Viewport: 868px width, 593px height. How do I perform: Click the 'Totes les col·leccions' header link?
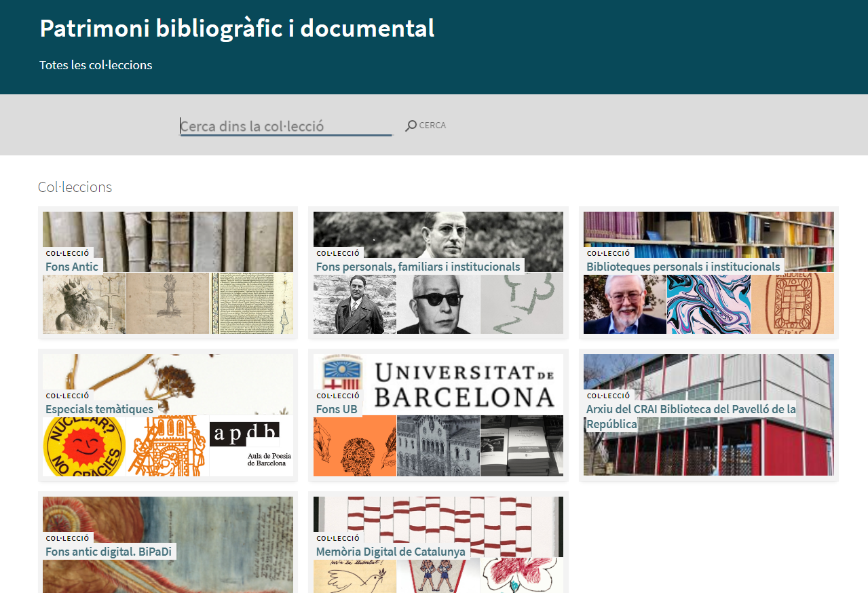(x=96, y=65)
